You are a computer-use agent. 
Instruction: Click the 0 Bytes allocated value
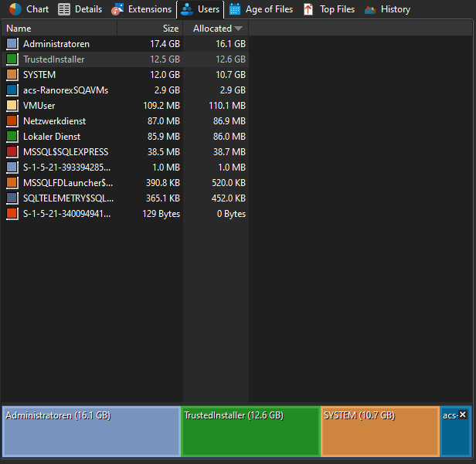[231, 214]
